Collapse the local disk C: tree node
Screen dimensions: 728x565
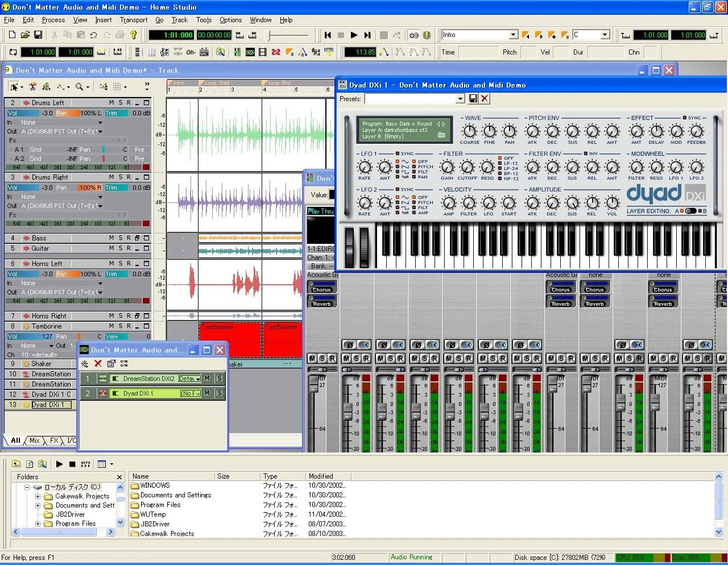tap(27, 487)
